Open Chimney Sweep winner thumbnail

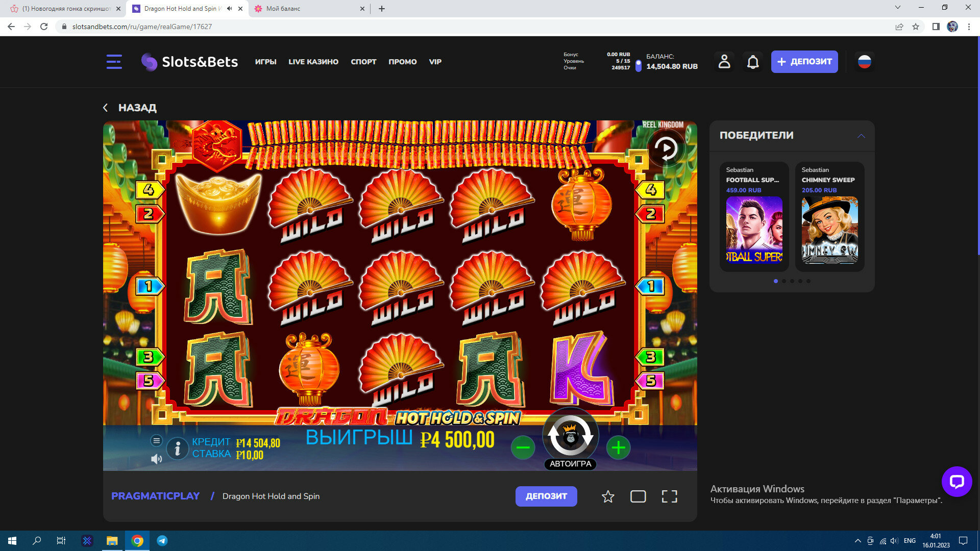829,230
